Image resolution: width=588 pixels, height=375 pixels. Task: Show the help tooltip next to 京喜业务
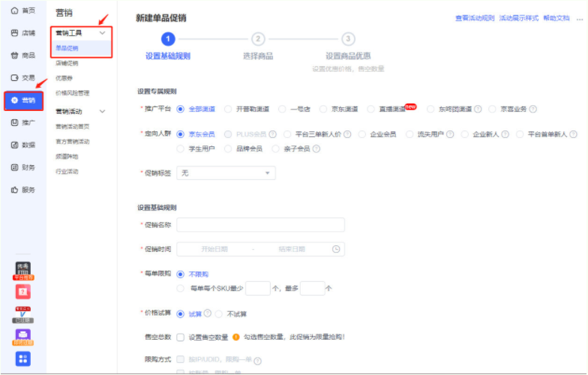point(532,109)
